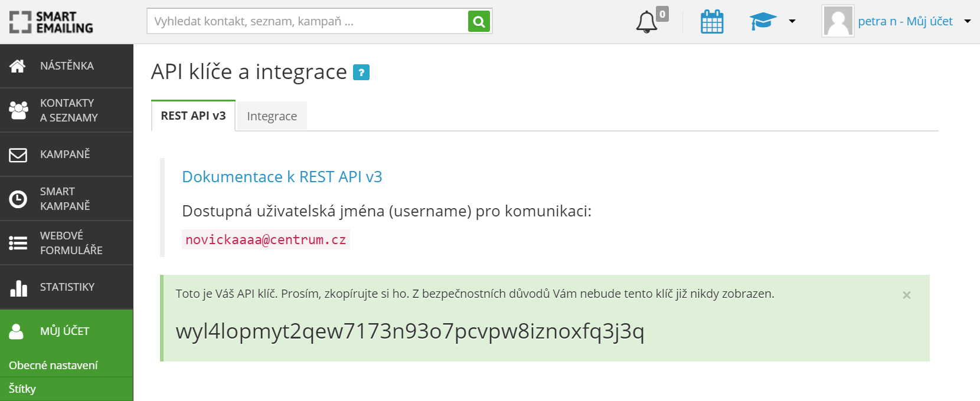Open Dokumentace k REST API v3 link
This screenshot has width=980, height=401.
[282, 177]
